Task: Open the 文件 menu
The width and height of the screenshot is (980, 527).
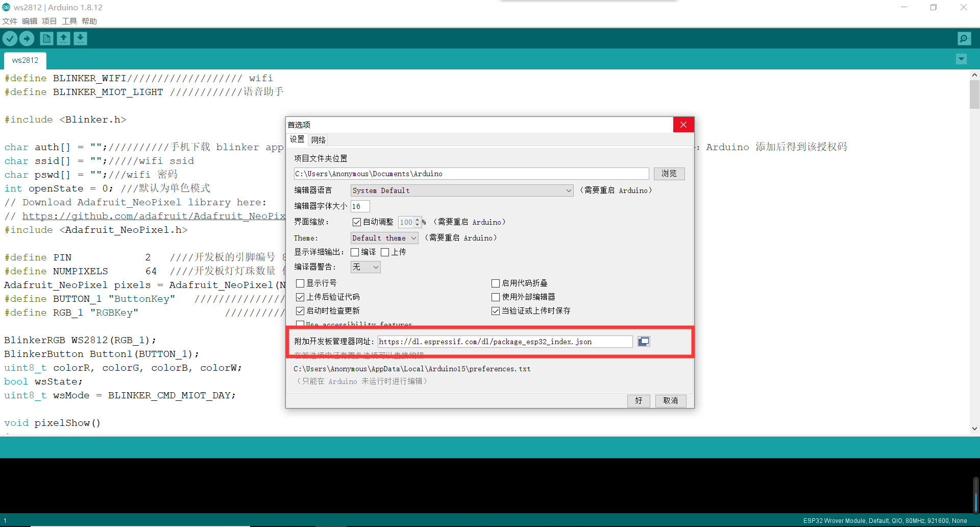Action: click(x=10, y=21)
